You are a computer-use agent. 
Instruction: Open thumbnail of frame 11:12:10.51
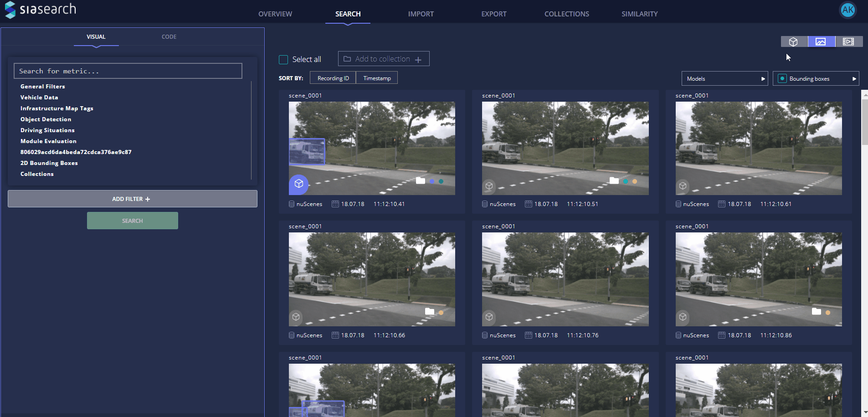click(x=565, y=149)
